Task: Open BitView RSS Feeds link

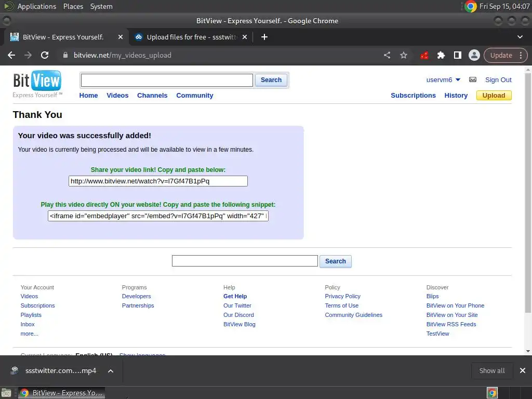Action: (x=451, y=324)
